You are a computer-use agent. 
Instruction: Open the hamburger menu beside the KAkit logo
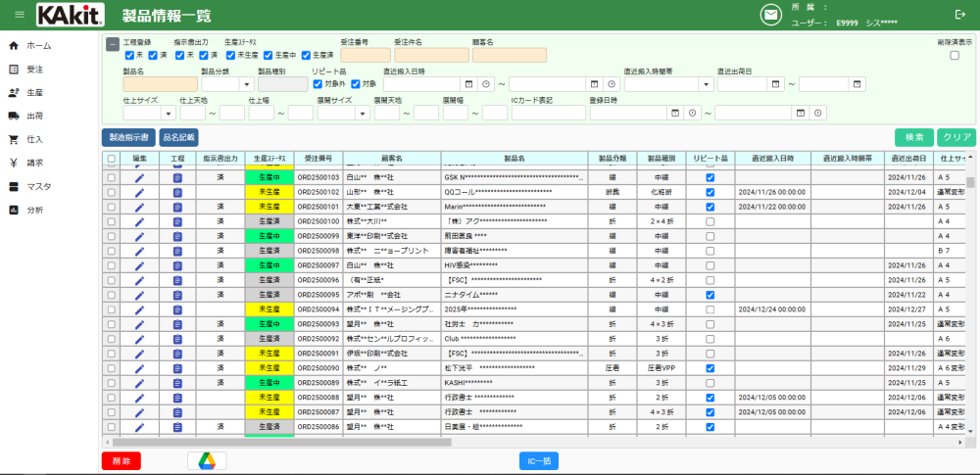click(20, 15)
